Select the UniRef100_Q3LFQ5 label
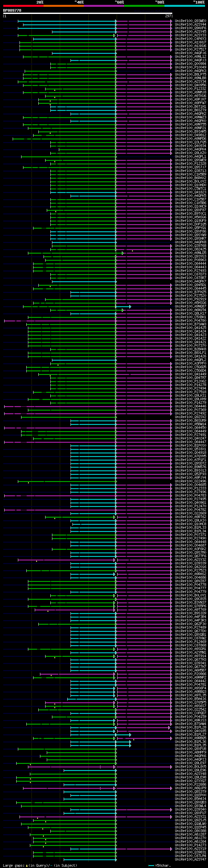The height and width of the screenshot is (868, 208). [190, 142]
